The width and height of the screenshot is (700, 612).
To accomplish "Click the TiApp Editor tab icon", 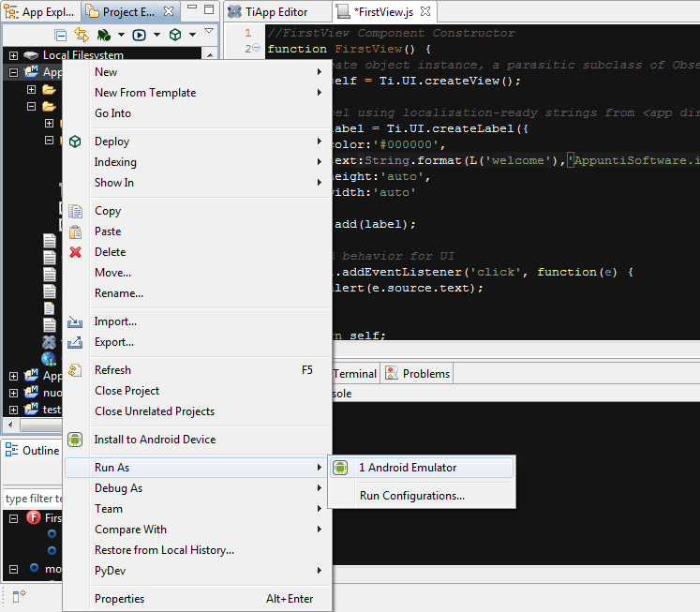I will pos(235,11).
